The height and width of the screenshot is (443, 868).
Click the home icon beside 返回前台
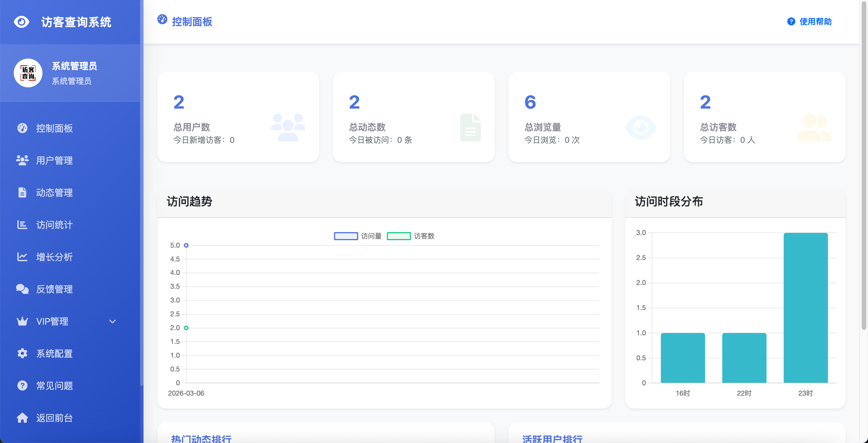coord(22,418)
